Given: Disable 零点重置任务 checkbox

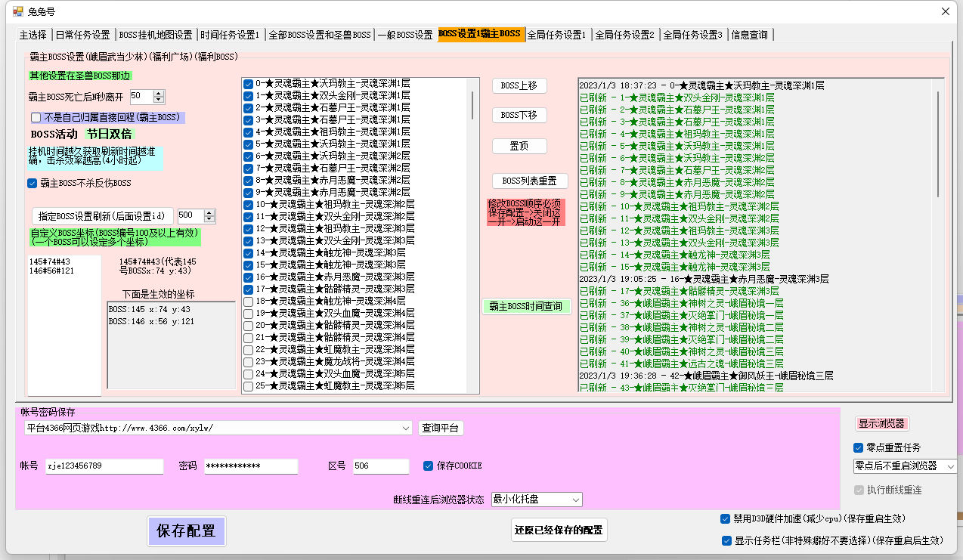Looking at the screenshot, I should coord(858,447).
